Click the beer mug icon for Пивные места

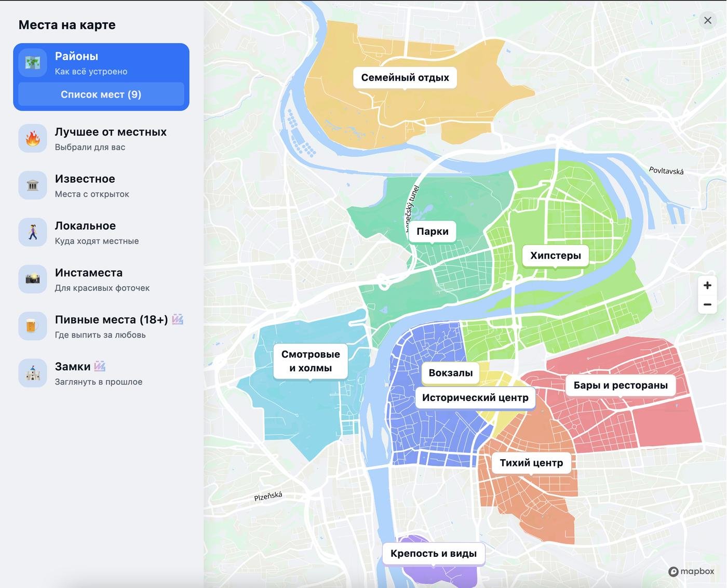click(33, 326)
